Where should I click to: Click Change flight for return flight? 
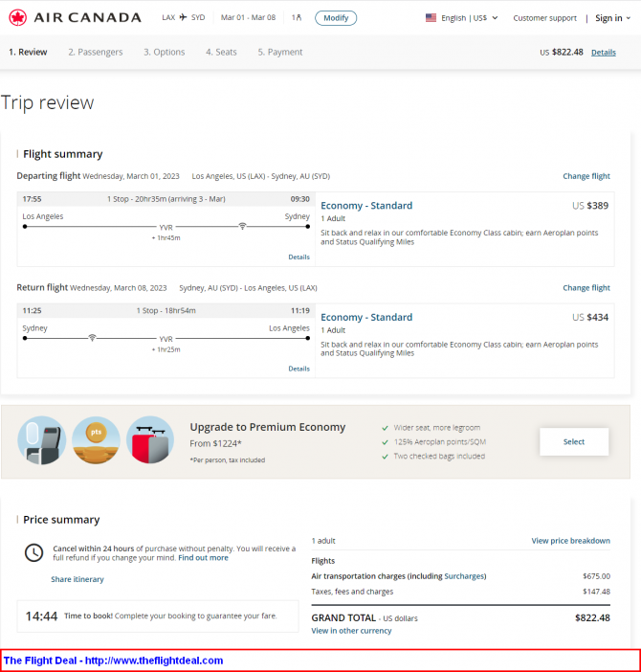point(586,287)
